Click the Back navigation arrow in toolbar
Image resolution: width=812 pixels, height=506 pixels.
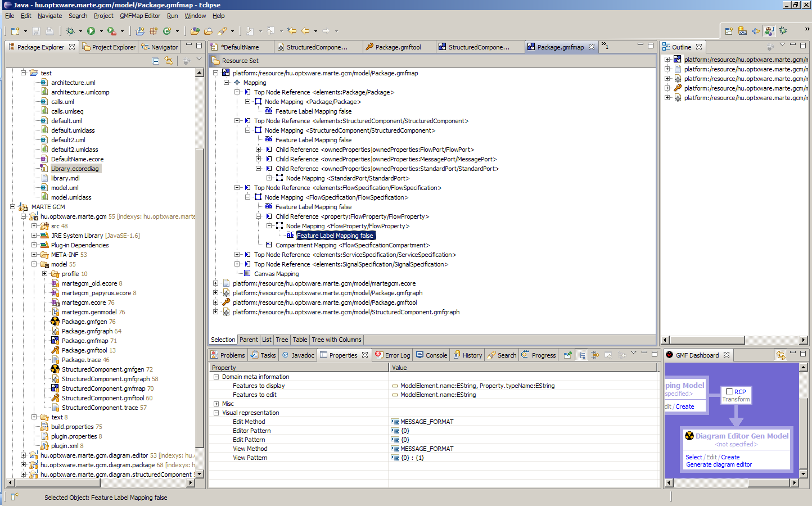[305, 31]
